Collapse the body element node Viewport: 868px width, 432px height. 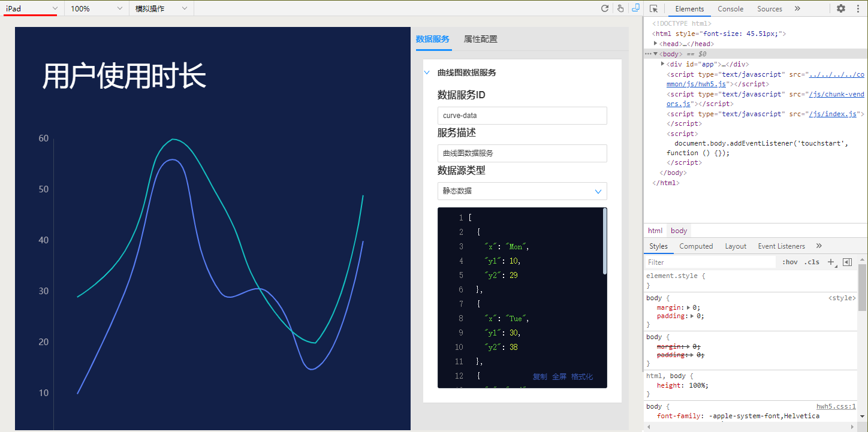(656, 53)
